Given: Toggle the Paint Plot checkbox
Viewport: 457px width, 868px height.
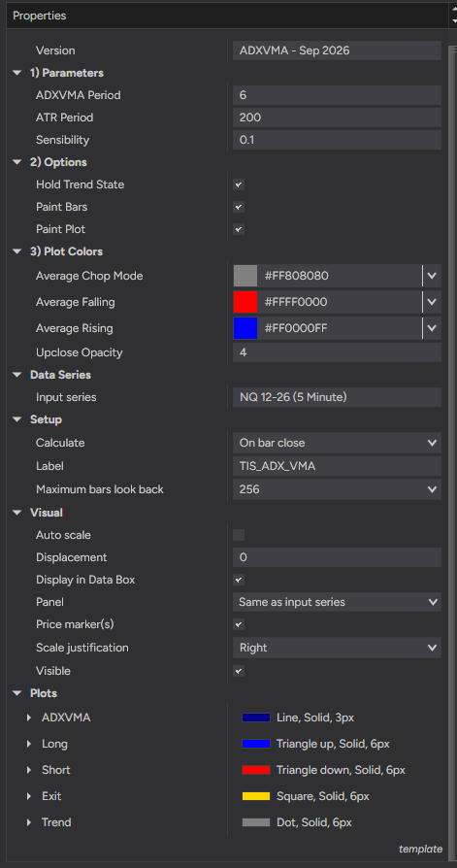Looking at the screenshot, I should 239,229.
